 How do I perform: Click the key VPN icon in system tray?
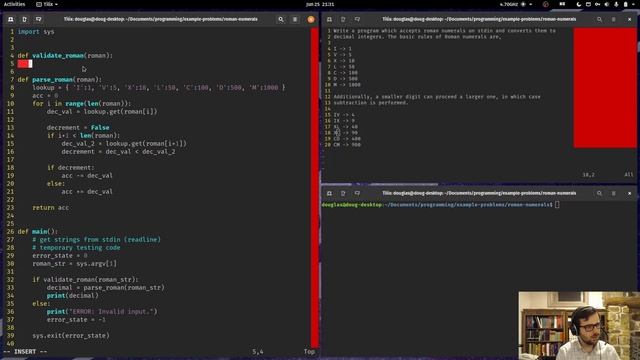tap(598, 4)
